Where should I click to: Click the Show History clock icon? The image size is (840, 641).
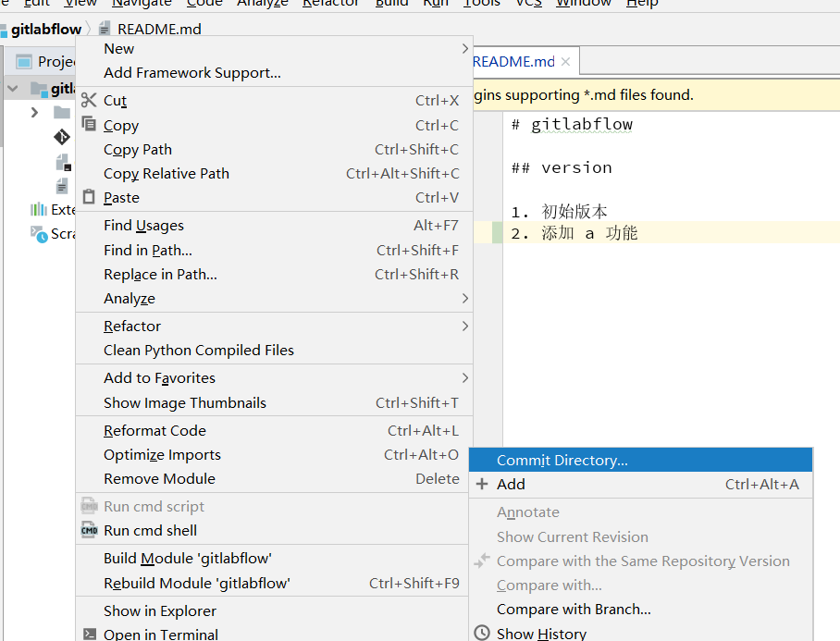coord(482,634)
